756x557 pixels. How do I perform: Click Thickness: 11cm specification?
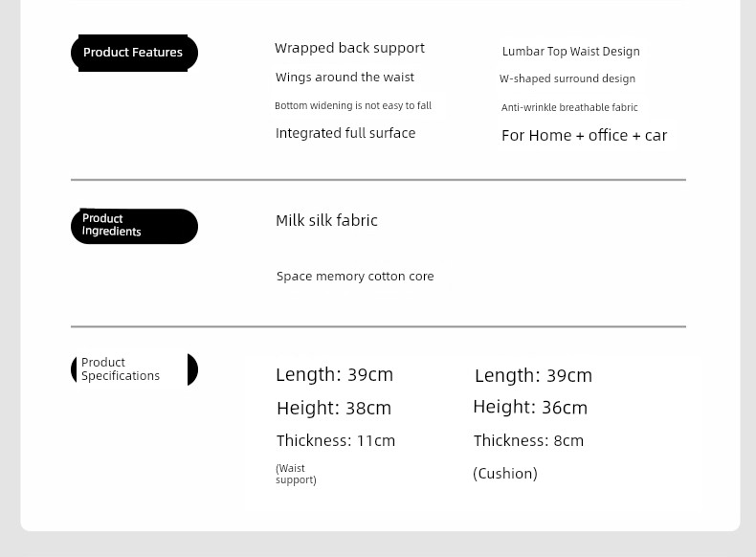click(336, 440)
